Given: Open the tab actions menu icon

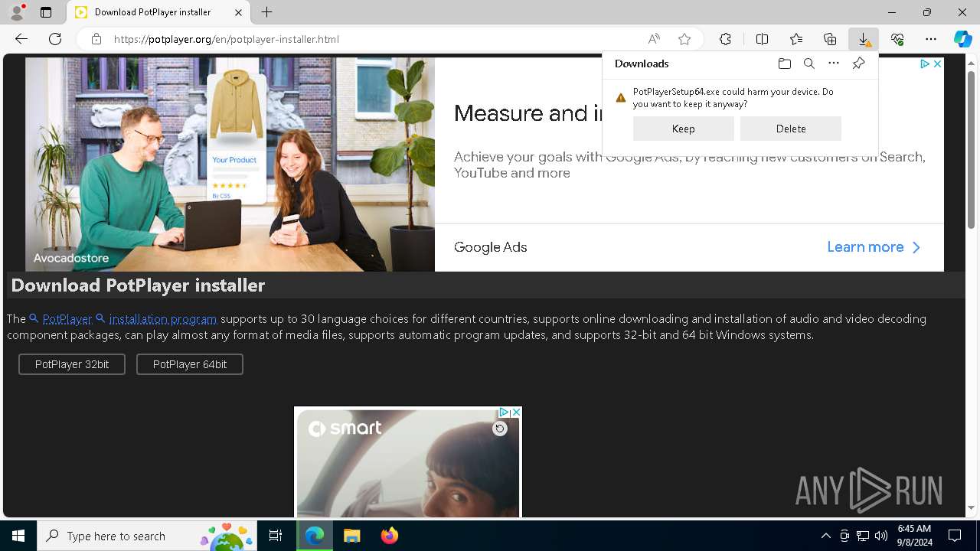Looking at the screenshot, I should [x=46, y=12].
